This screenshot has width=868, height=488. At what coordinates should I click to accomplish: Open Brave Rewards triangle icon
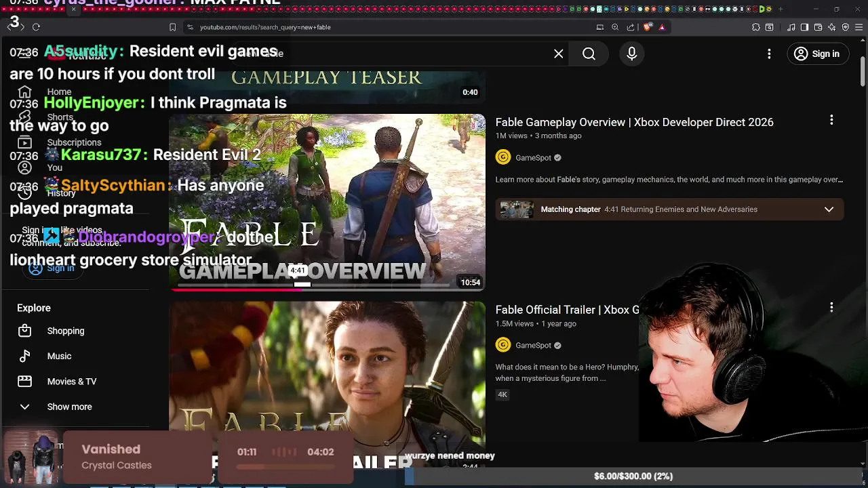(x=662, y=27)
